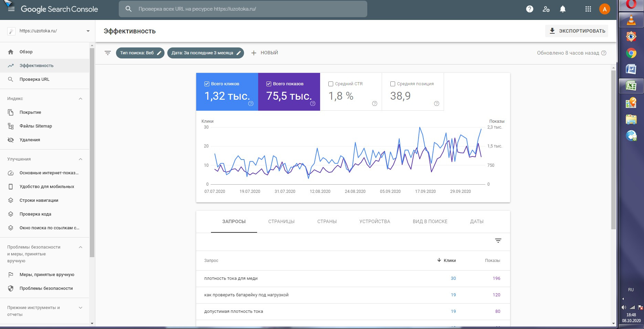Click the table filter rows icon
The image size is (644, 329).
498,241
